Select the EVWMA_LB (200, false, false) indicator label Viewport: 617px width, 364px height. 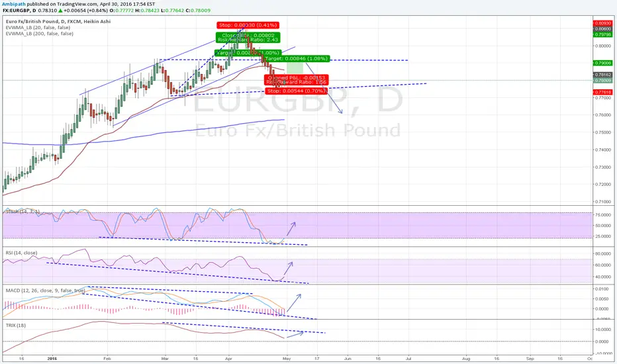pos(39,34)
